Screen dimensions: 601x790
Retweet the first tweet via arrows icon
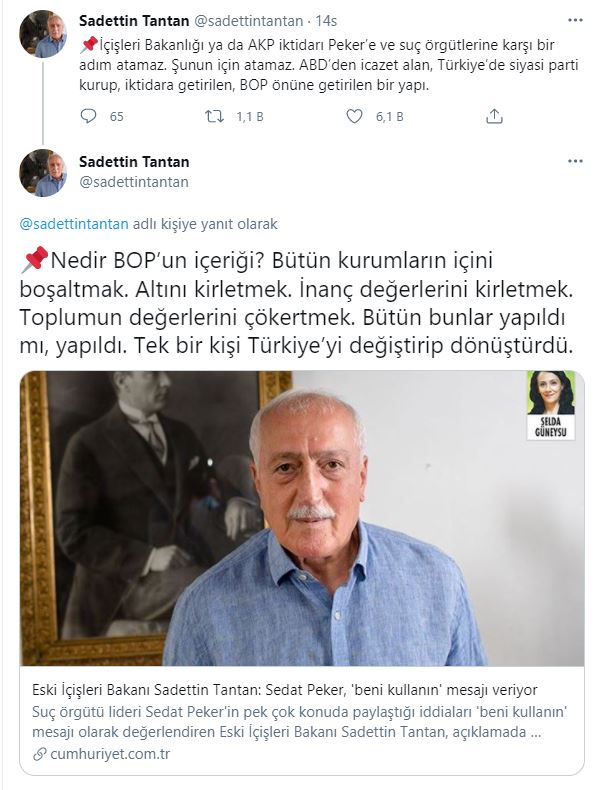click(215, 116)
